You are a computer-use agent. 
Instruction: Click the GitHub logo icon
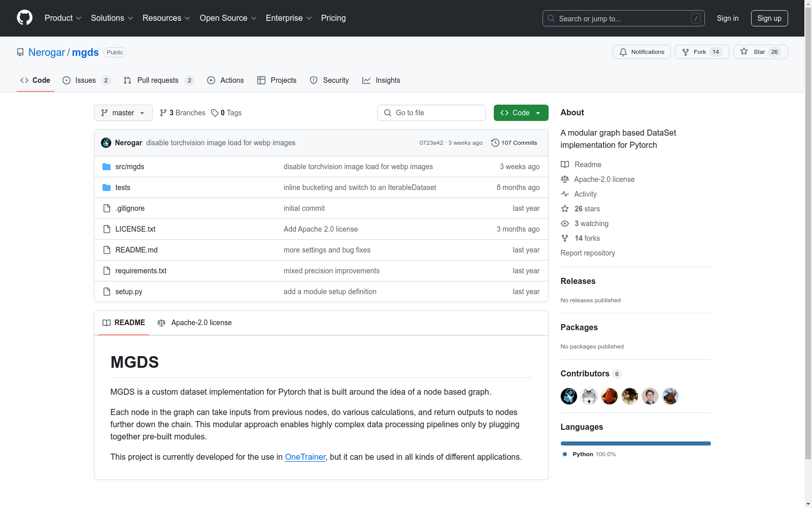[24, 18]
